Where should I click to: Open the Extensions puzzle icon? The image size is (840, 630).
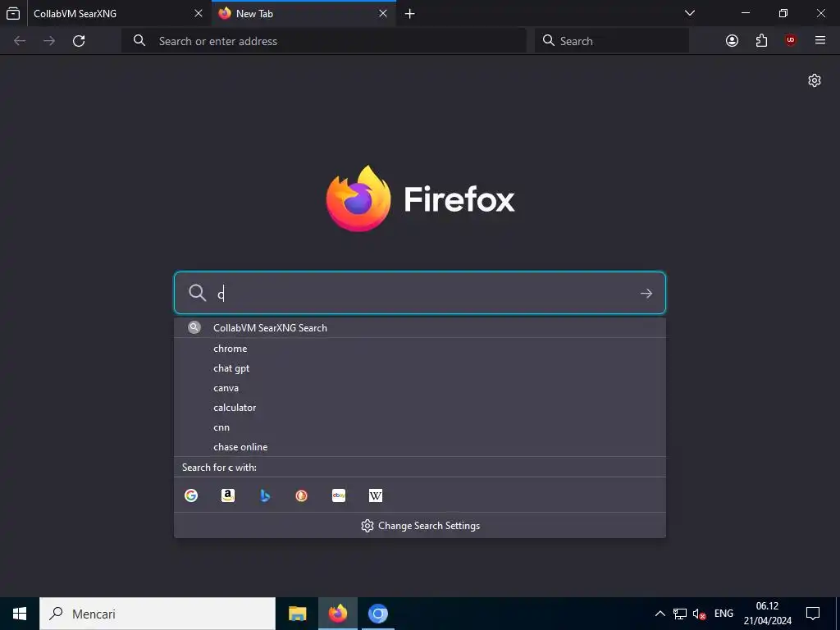761,41
